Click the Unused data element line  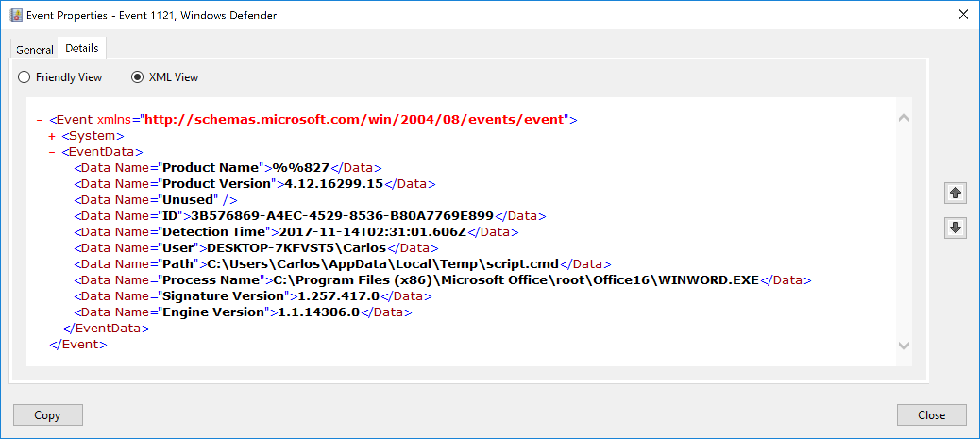(156, 200)
